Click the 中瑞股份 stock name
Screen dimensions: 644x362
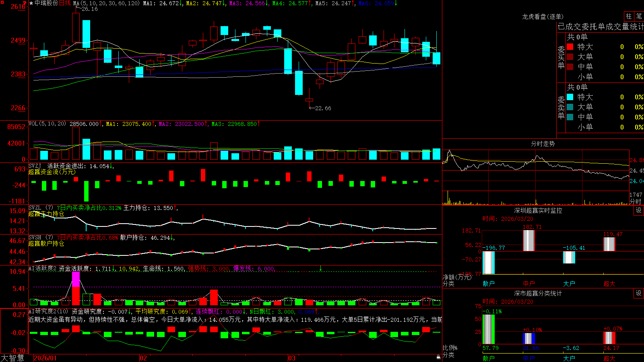pos(46,3)
